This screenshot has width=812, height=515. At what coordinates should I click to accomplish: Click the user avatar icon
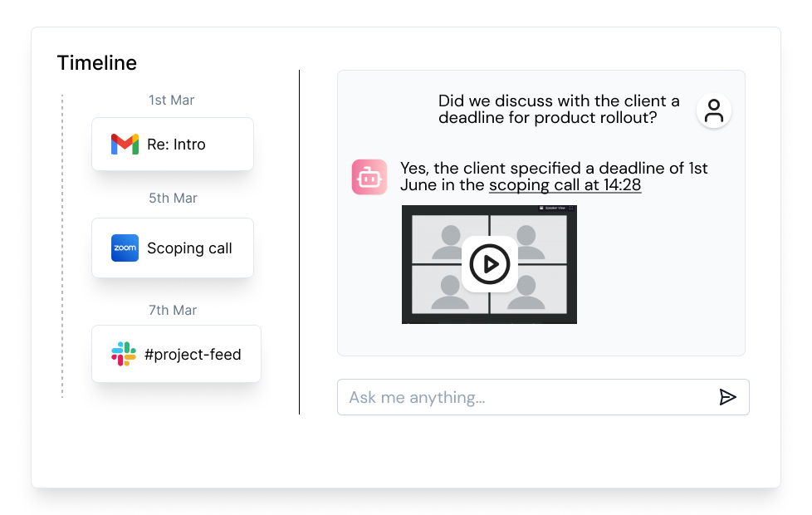[713, 110]
